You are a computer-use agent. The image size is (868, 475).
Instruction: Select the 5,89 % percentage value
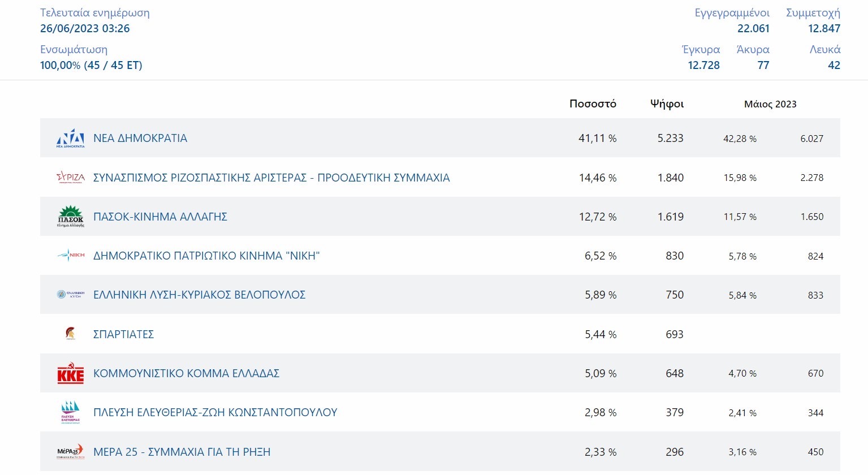[601, 295]
